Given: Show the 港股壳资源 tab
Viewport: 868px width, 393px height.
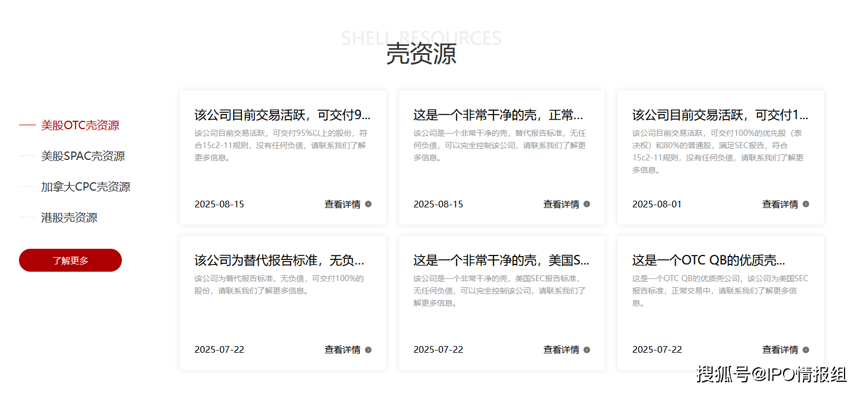Looking at the screenshot, I should click(69, 217).
